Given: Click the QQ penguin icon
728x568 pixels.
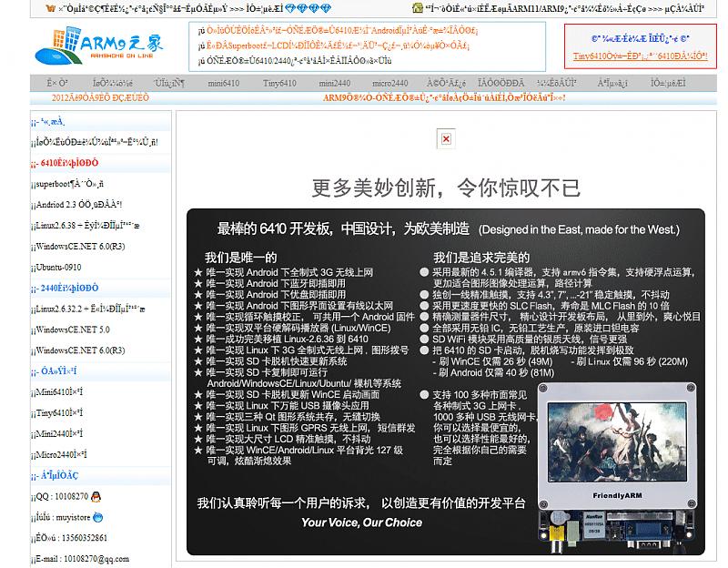Looking at the screenshot, I should (x=96, y=496).
